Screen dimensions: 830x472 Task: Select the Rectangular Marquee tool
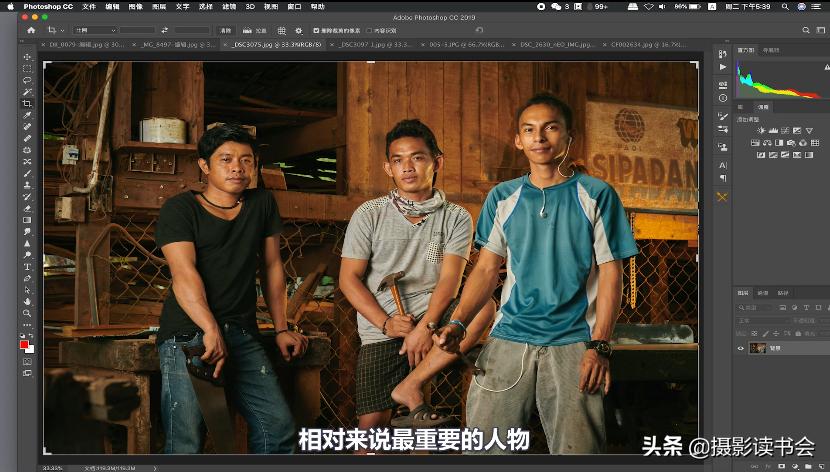[x=27, y=68]
